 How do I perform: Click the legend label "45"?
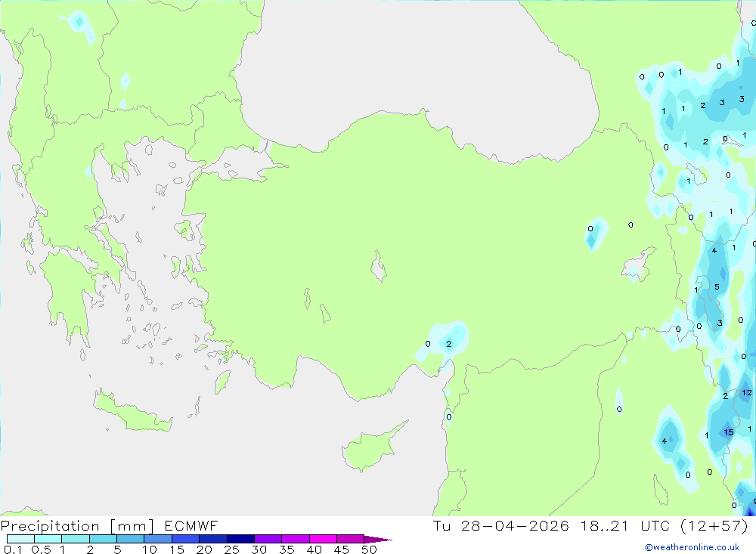pos(342,549)
